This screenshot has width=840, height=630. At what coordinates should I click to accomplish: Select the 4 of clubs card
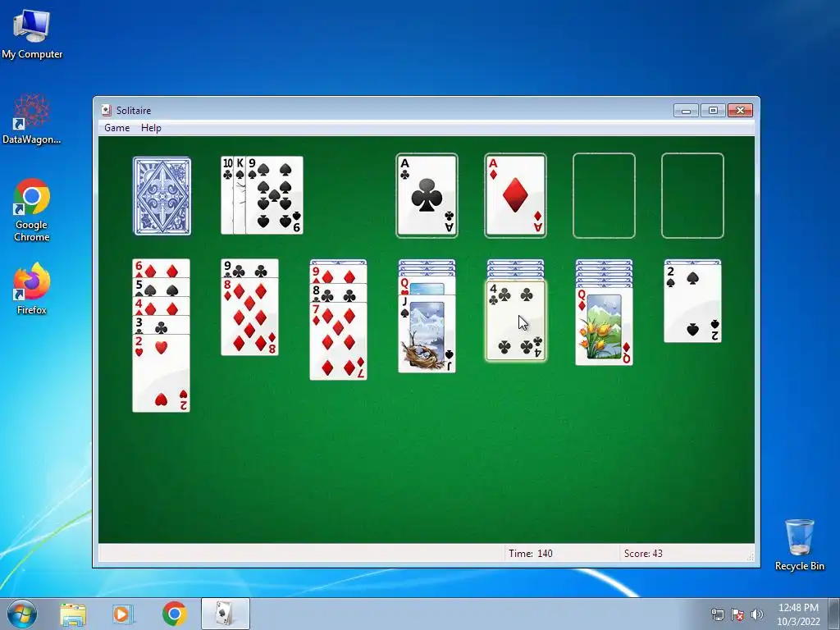tap(515, 321)
